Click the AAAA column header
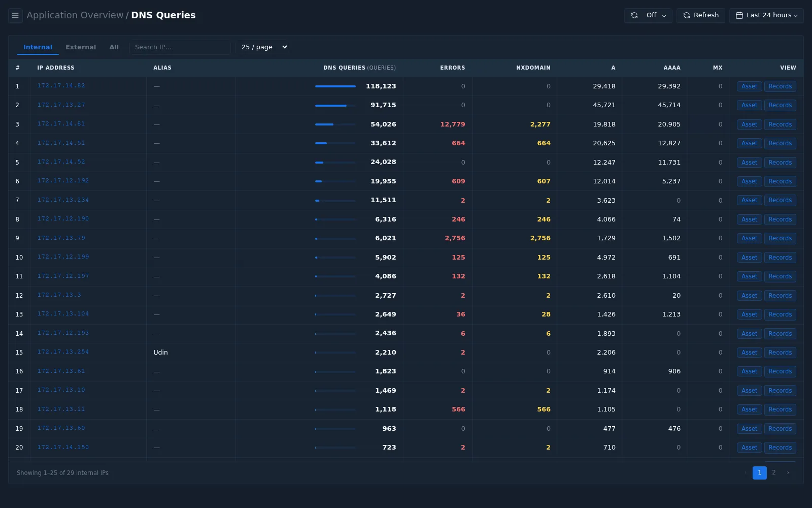Viewport: 812px width, 508px height. [x=671, y=68]
